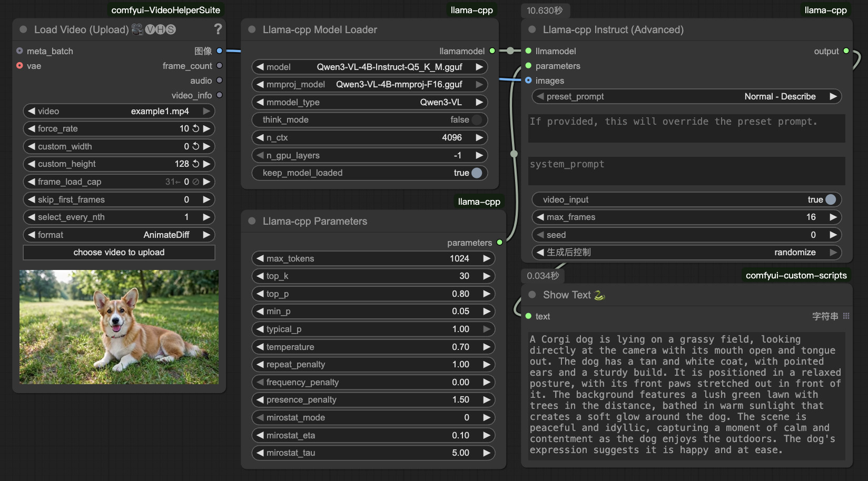Click the 图像 output connector dot

tap(220, 51)
